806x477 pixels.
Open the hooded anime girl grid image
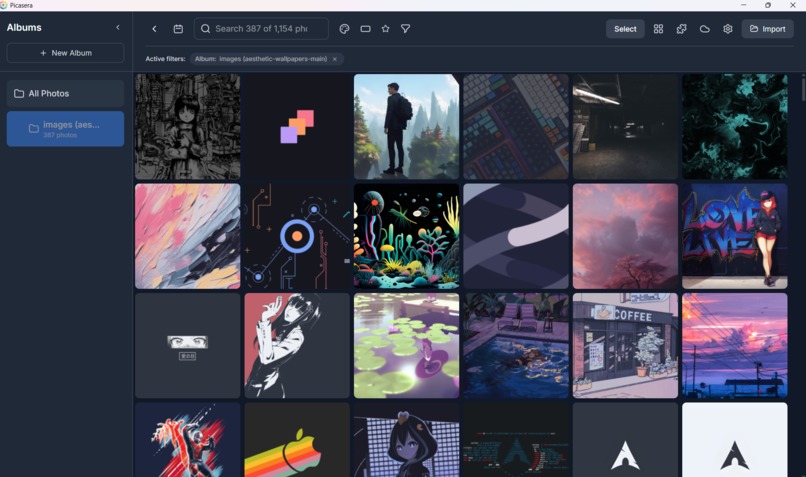pyautogui.click(x=407, y=440)
